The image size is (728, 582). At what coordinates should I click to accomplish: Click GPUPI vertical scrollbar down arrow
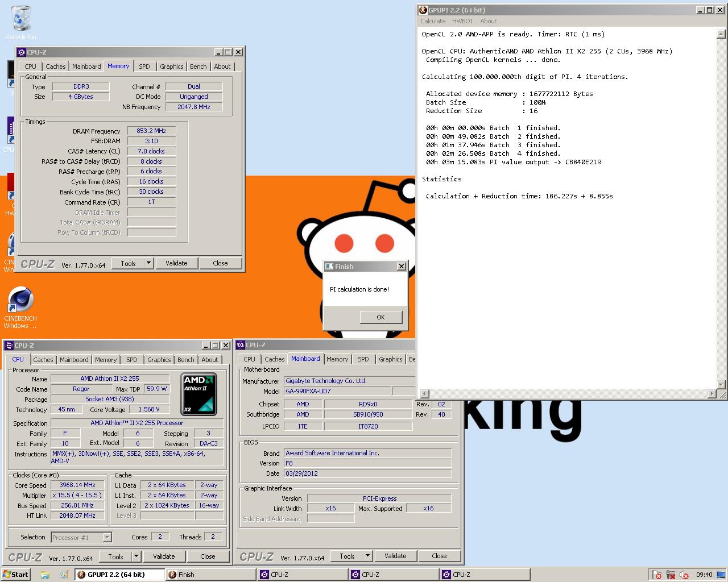coord(721,385)
